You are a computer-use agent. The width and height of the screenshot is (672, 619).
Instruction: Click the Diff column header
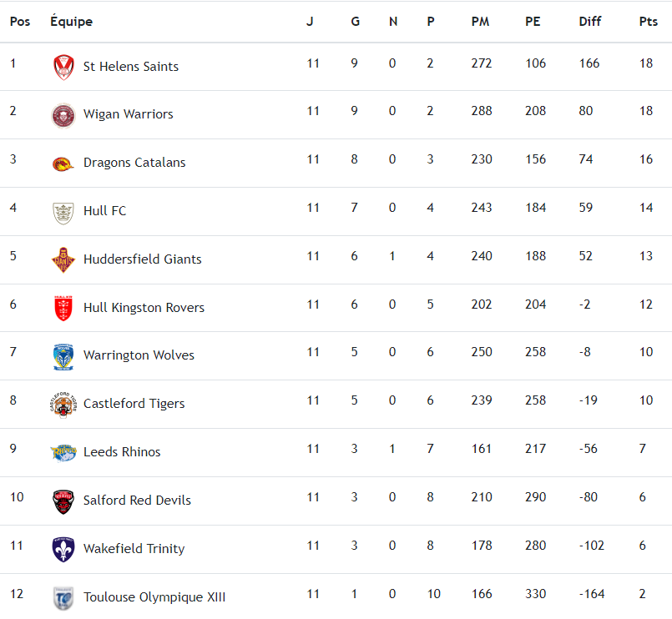pyautogui.click(x=590, y=22)
